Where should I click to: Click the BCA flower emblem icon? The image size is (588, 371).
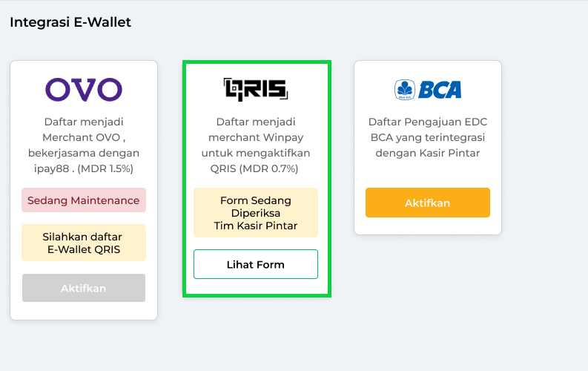point(405,90)
